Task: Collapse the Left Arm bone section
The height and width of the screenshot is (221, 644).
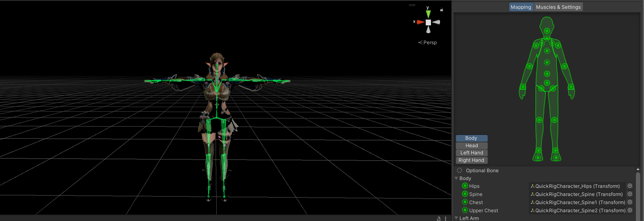Action: click(457, 218)
